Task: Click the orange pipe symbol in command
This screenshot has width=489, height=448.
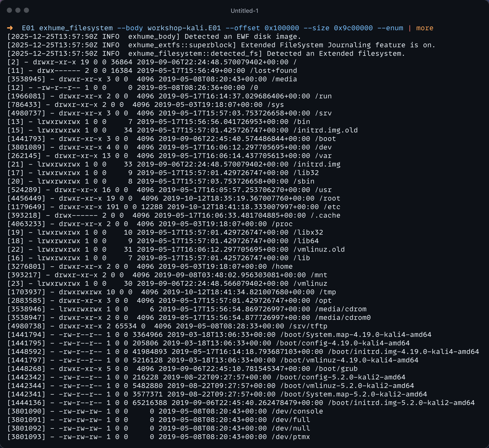Action: point(410,28)
